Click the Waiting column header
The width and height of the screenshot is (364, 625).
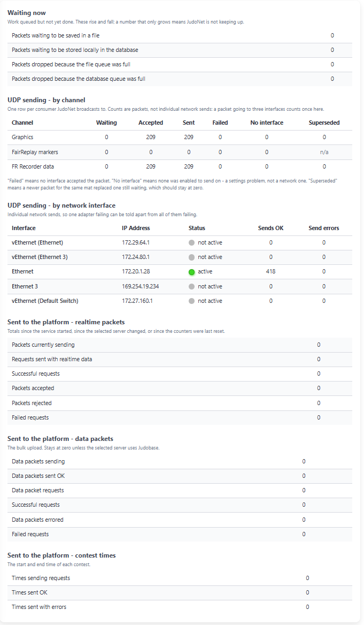tap(106, 123)
